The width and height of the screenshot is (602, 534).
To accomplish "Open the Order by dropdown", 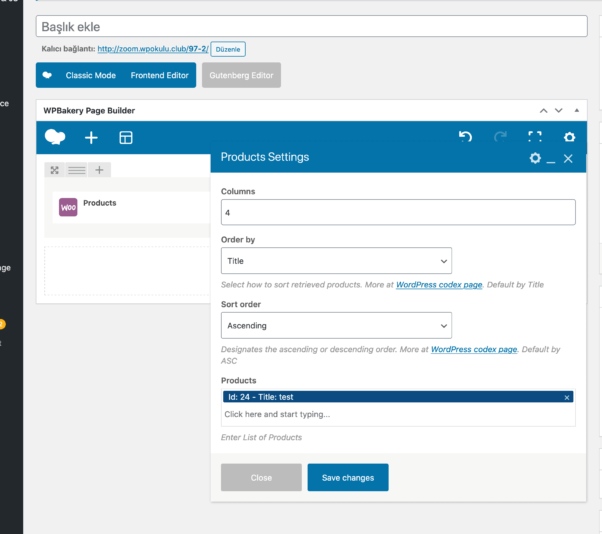I will pyautogui.click(x=336, y=261).
